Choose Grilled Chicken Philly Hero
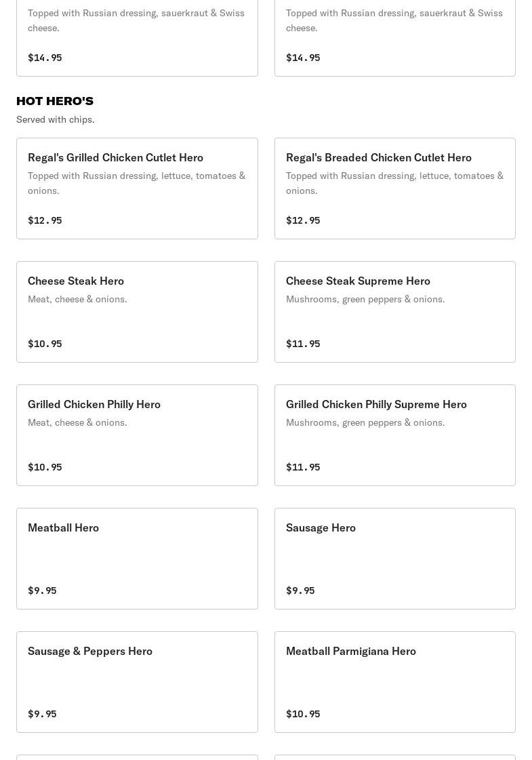This screenshot has height=760, width=532. click(x=137, y=435)
